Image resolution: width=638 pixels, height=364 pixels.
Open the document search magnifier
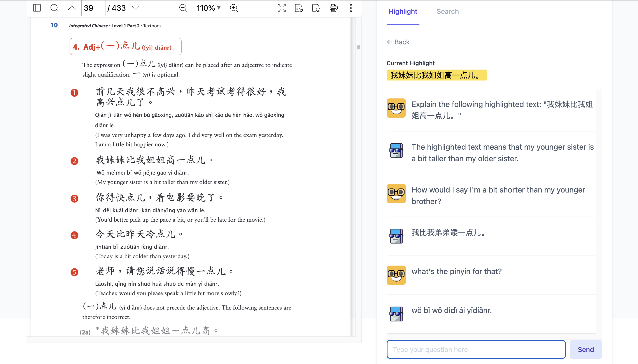pyautogui.click(x=54, y=8)
